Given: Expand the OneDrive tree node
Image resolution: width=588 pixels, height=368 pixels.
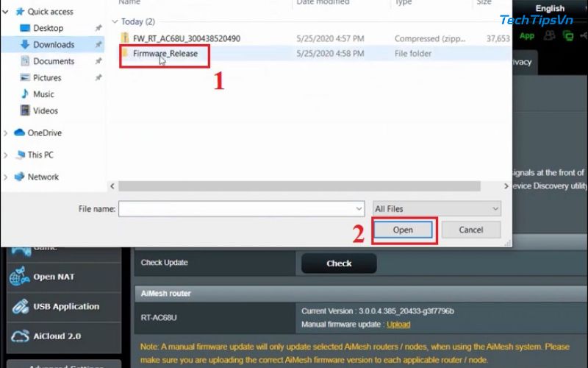Looking at the screenshot, I should 7,133.
